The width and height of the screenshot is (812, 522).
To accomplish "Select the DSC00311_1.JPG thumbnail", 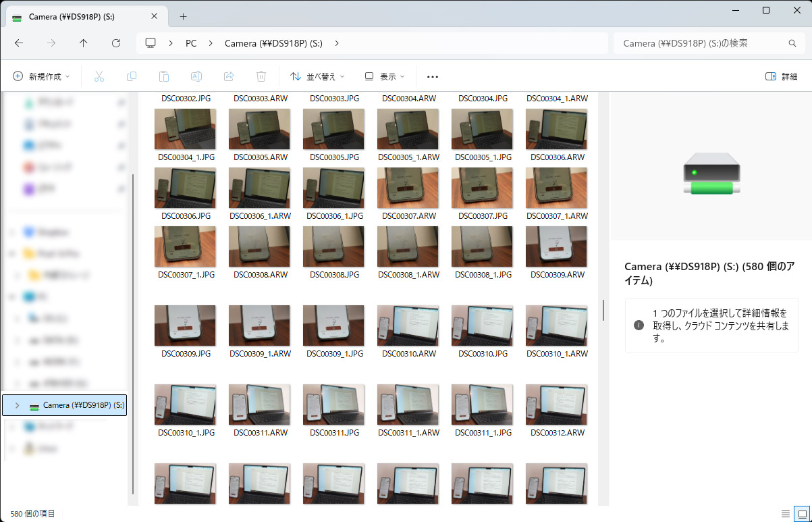I will [482, 404].
